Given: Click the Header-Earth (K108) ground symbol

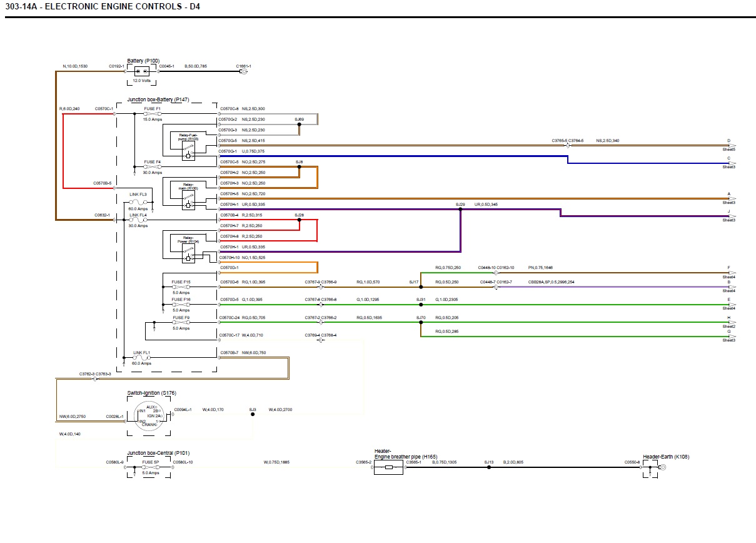Looking at the screenshot, I should tap(662, 467).
